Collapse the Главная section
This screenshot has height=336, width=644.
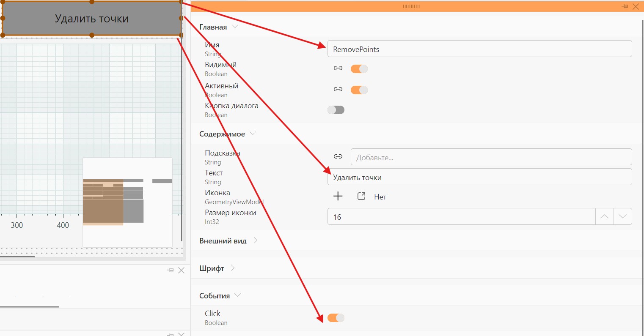(235, 27)
